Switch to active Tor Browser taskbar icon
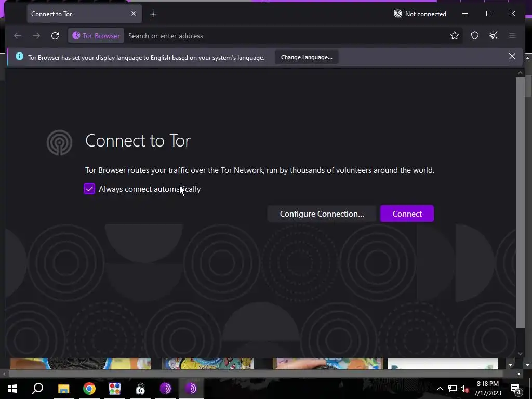The height and width of the screenshot is (399, 532). [x=191, y=389]
